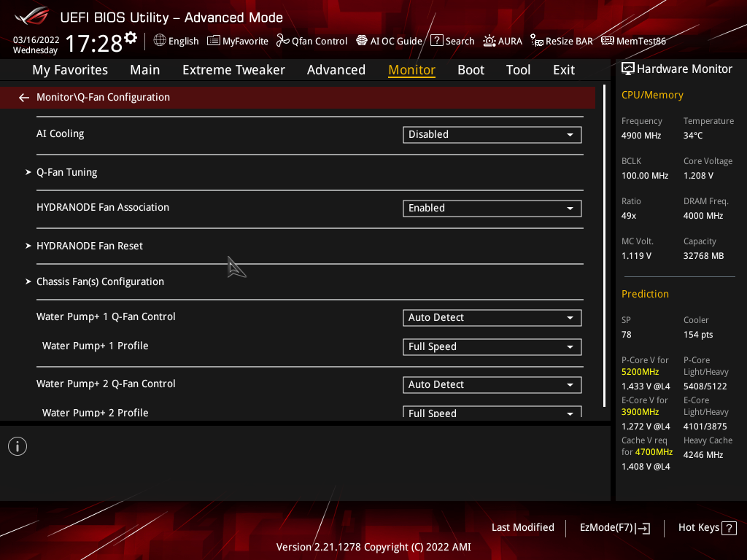Open the Search question-mark icon
Screen dimensions: 747x560
[x=436, y=41]
